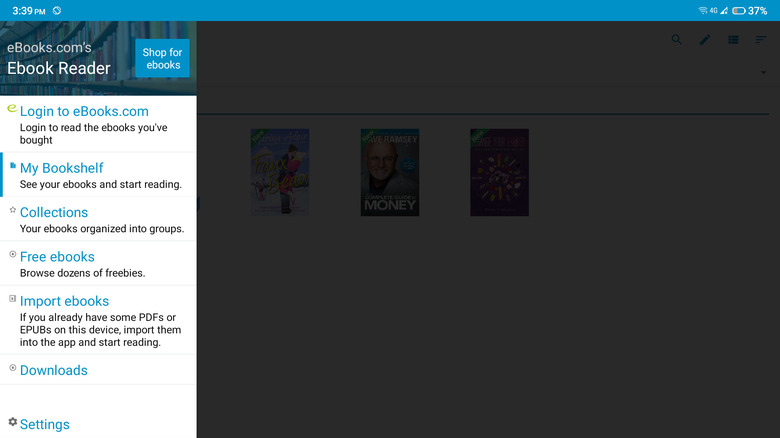
Task: Click the magnifier search icon
Action: 677,40
